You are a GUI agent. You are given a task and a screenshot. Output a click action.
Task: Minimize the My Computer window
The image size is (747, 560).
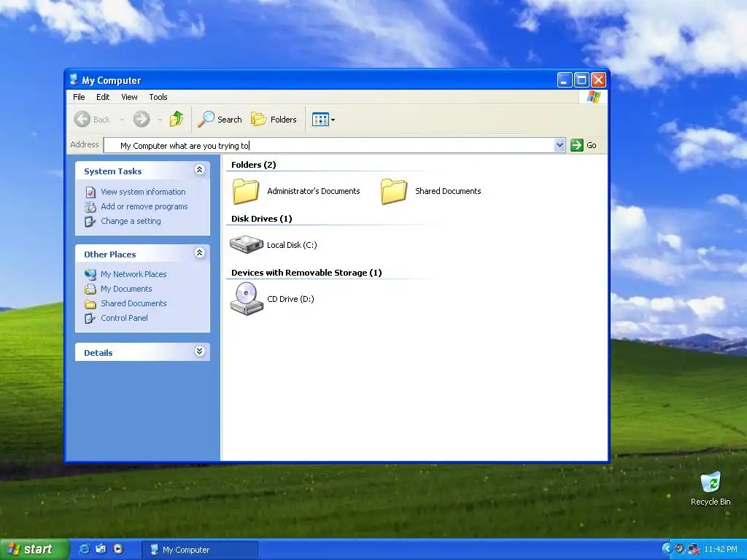click(x=565, y=80)
